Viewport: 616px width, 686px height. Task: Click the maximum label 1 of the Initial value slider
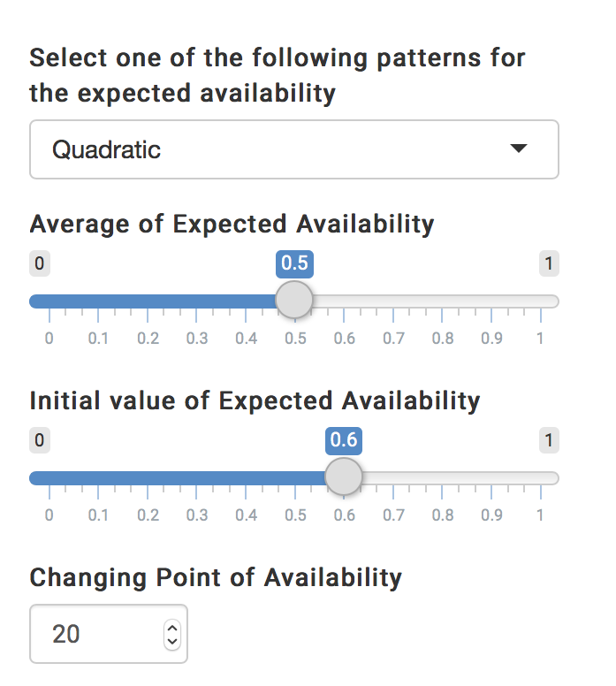tap(549, 440)
